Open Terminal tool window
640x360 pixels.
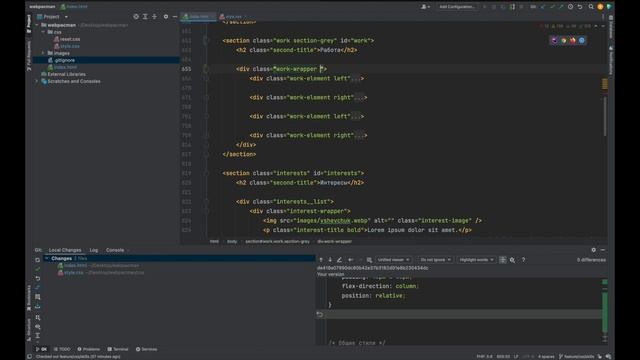click(x=118, y=349)
